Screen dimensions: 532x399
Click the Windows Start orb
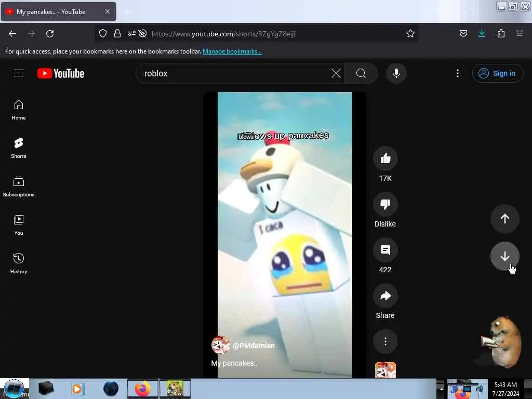click(x=14, y=389)
